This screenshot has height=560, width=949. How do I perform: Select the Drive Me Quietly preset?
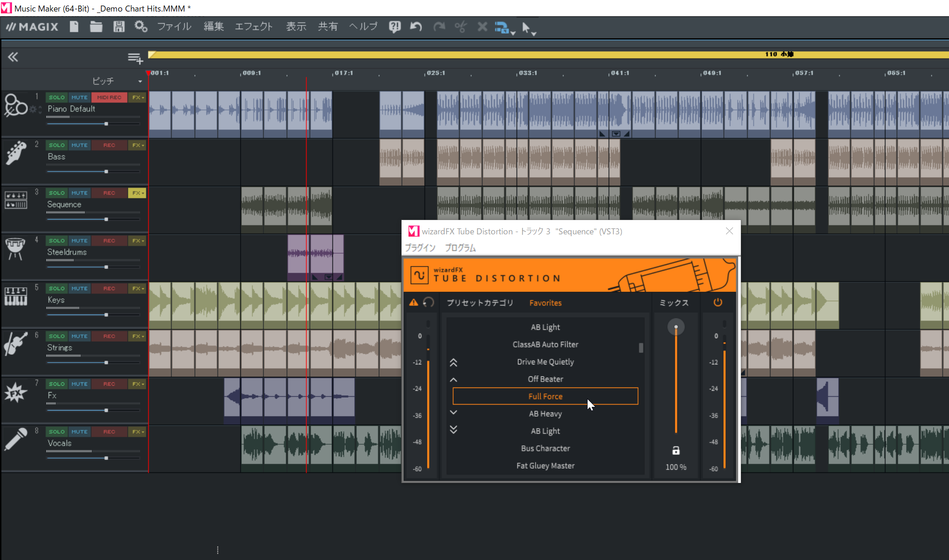545,362
